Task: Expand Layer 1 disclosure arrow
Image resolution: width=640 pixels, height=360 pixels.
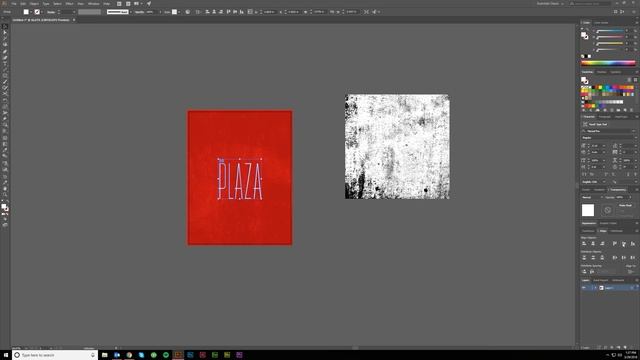Action: click(596, 288)
